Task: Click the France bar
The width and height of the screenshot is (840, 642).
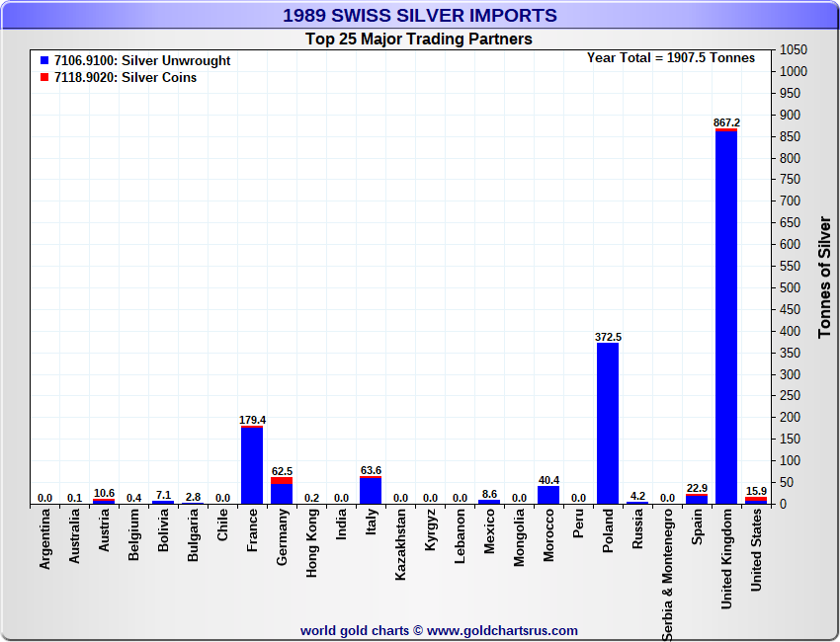Action: coord(252,465)
